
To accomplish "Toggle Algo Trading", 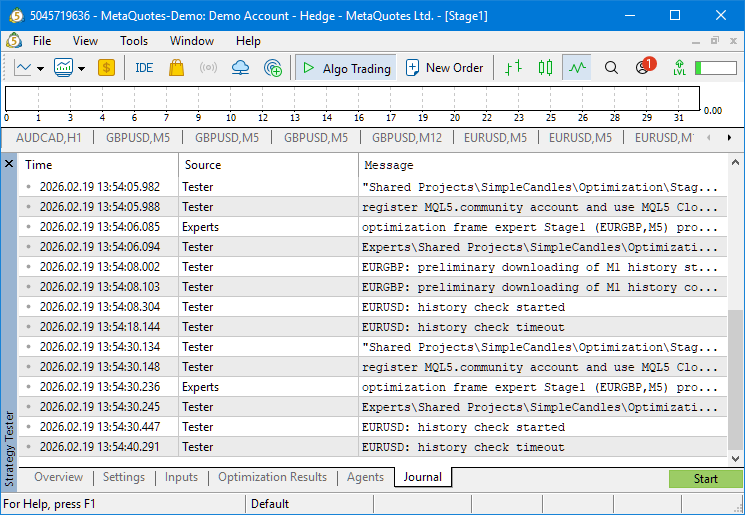I will tap(346, 68).
